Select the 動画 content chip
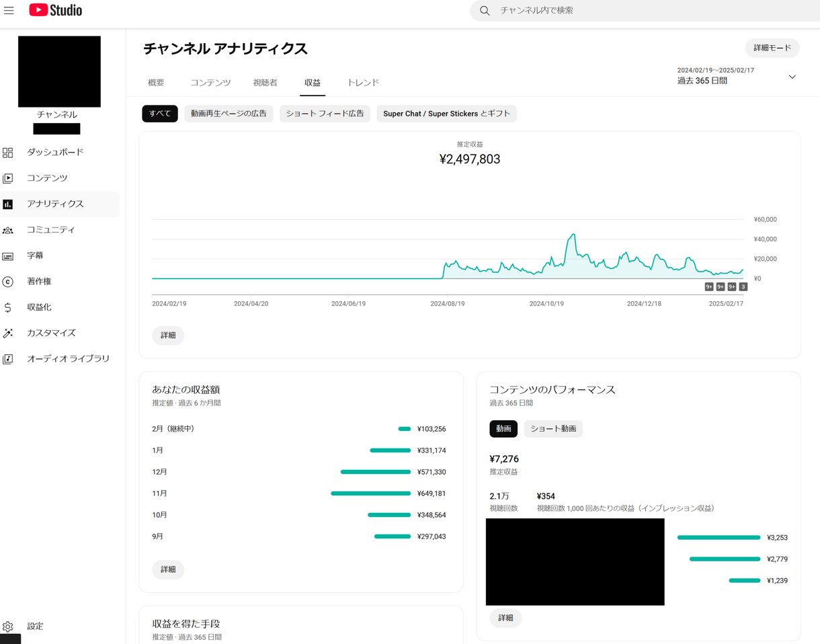Viewport: 820px width, 644px height. coord(503,428)
